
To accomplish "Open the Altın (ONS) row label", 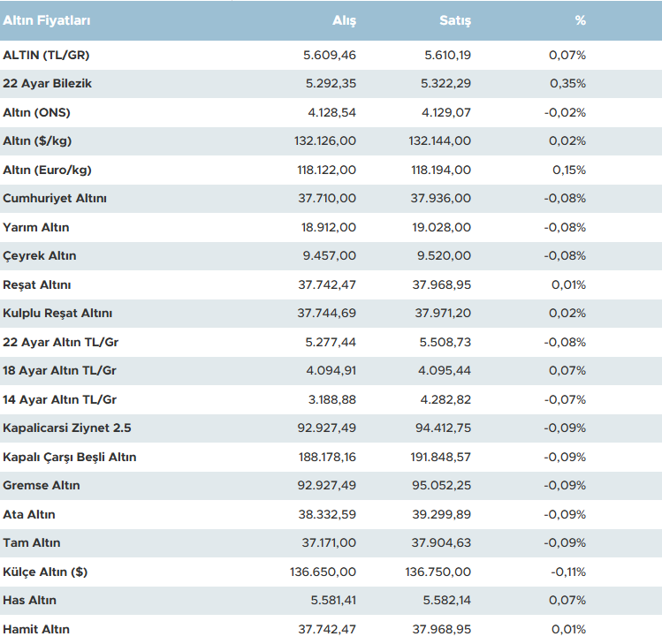I will 36,113.
